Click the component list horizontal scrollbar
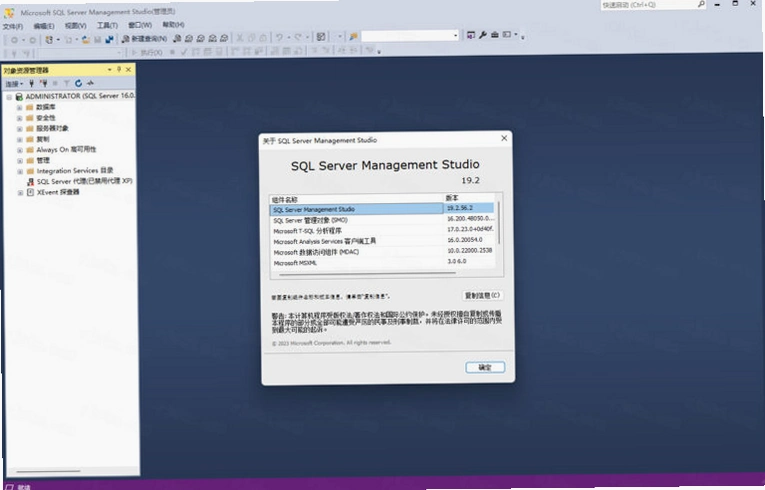 [x=368, y=274]
